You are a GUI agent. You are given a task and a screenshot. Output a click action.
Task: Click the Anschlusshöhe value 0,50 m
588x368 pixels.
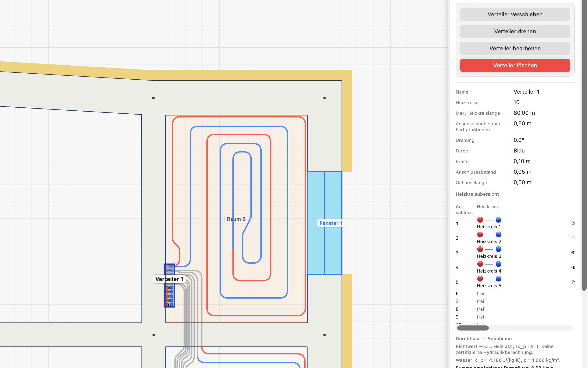(x=522, y=124)
